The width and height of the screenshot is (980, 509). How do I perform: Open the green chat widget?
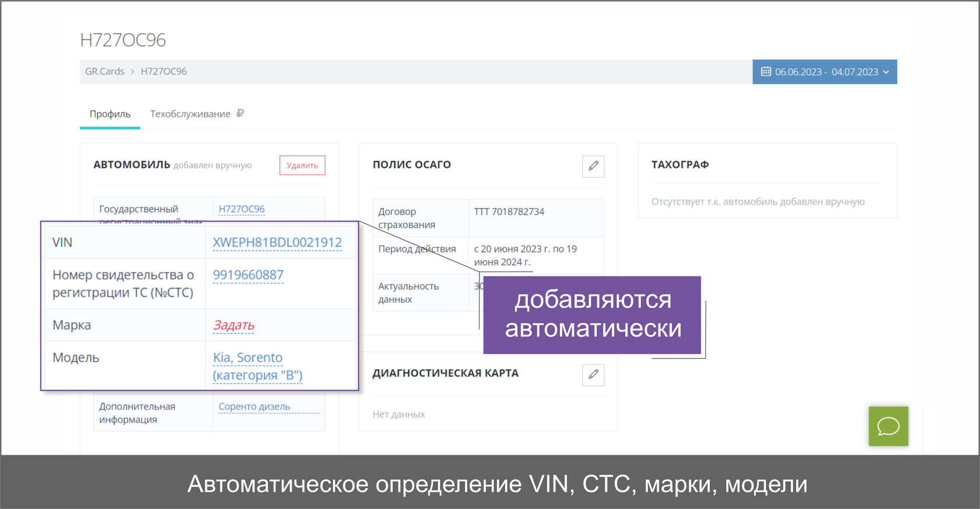click(x=888, y=426)
